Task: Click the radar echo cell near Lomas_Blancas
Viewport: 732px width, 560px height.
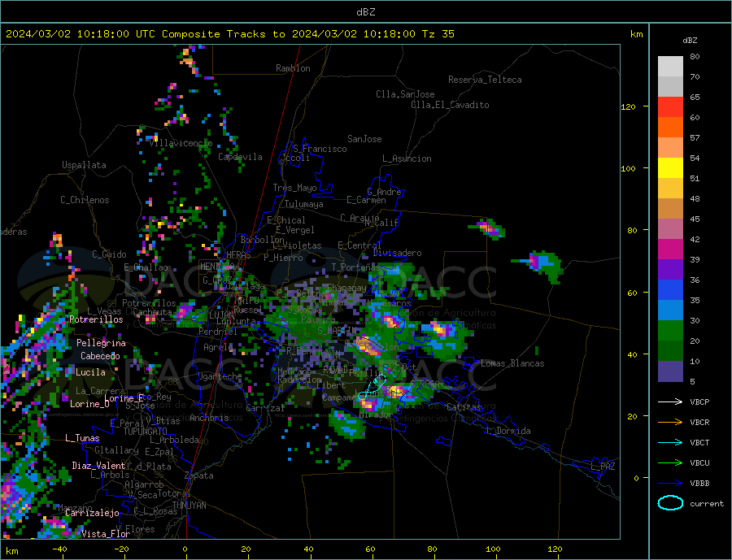Action: pyautogui.click(x=537, y=350)
